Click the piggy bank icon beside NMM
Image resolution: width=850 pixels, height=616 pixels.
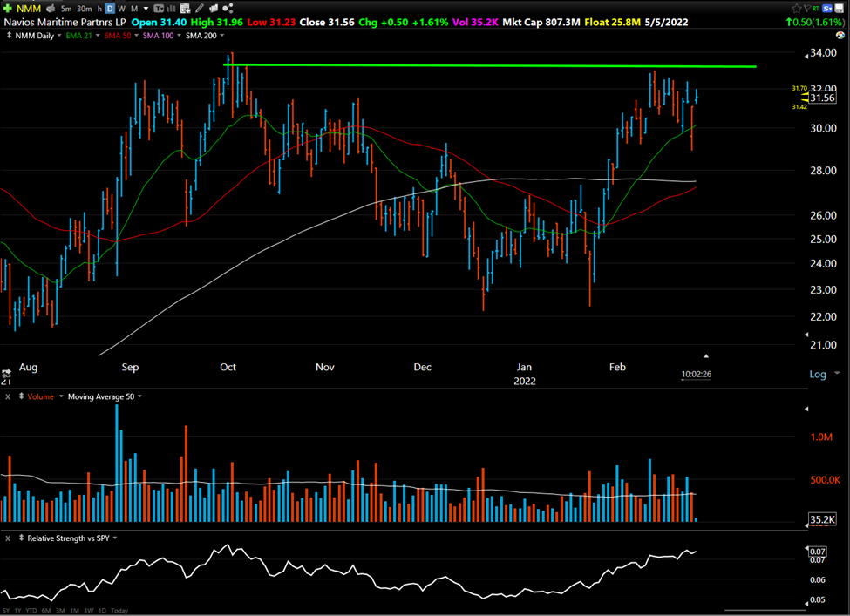pos(51,8)
